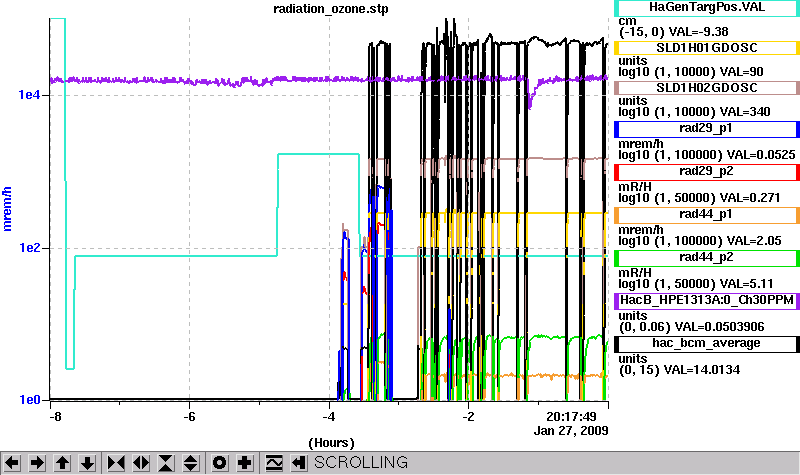Click the return-to-scrolling arrow icon
800x475 pixels.
pos(299,463)
